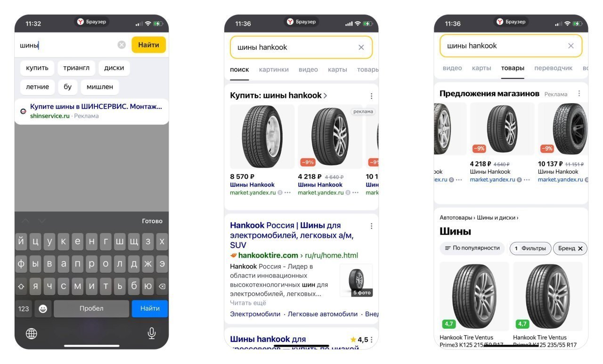Screen dimensions: 603x364
Task: Toggle the Shift key on keyboard
Action: [x=21, y=286]
